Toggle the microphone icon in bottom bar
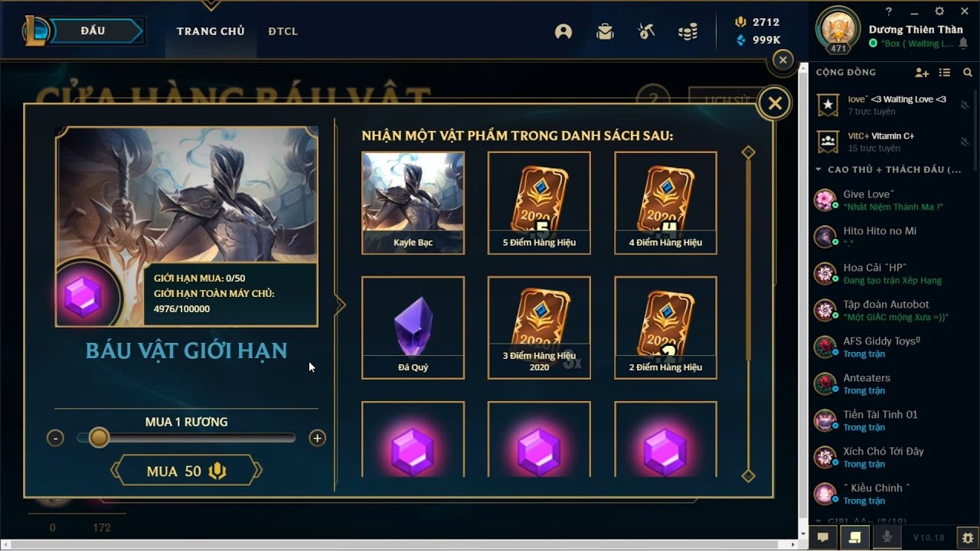This screenshot has height=551, width=980. tap(887, 537)
